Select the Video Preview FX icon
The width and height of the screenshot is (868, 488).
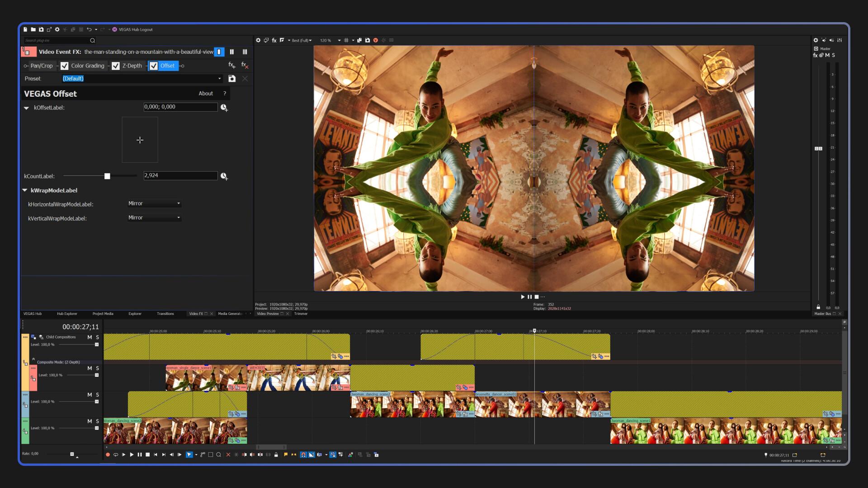pyautogui.click(x=274, y=40)
